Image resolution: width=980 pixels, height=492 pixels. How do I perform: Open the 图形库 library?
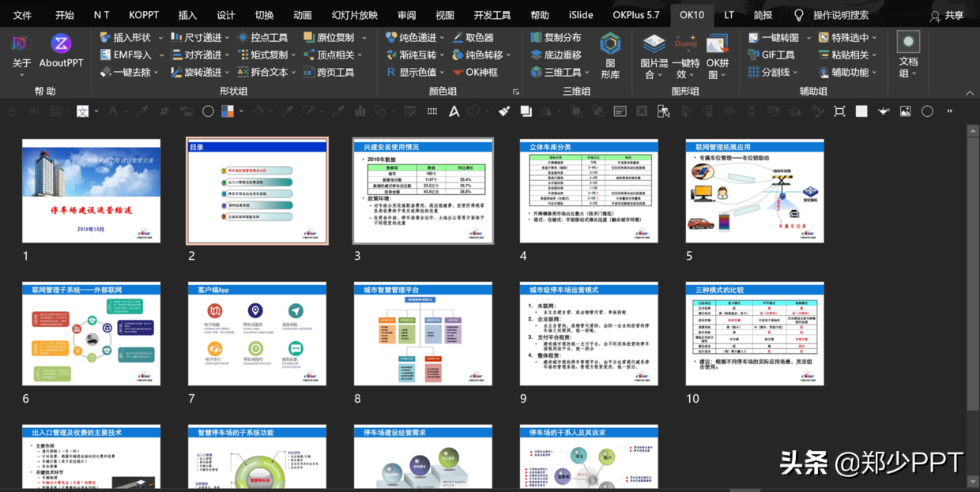[x=610, y=55]
